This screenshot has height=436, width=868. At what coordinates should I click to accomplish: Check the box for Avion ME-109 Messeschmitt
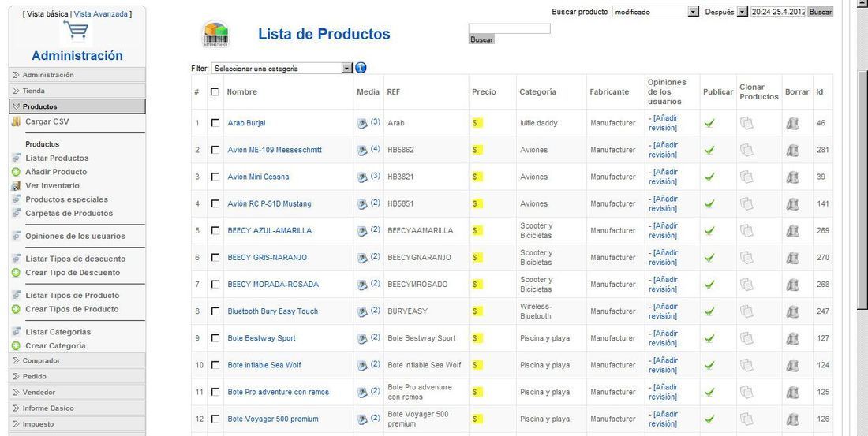coord(215,150)
